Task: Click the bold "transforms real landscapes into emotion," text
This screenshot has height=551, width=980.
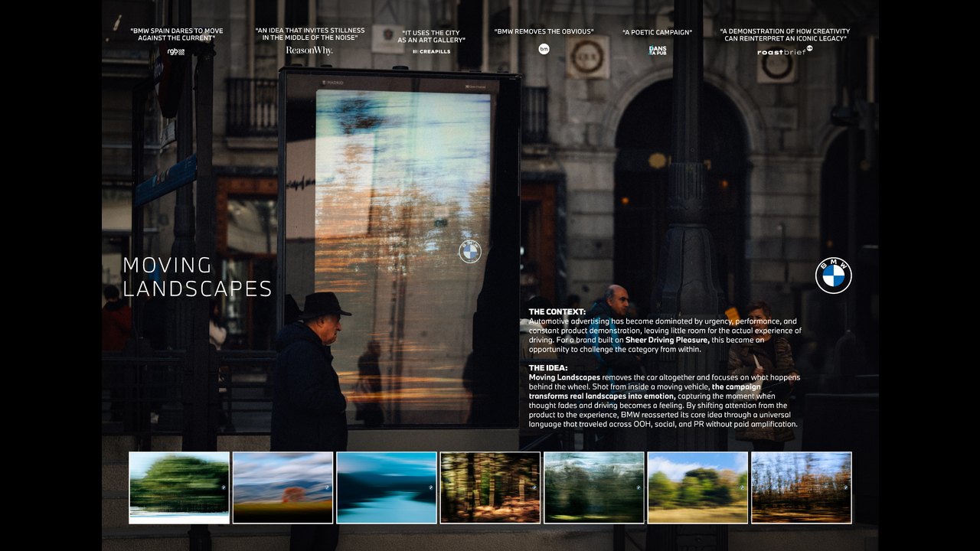Action: [x=603, y=396]
